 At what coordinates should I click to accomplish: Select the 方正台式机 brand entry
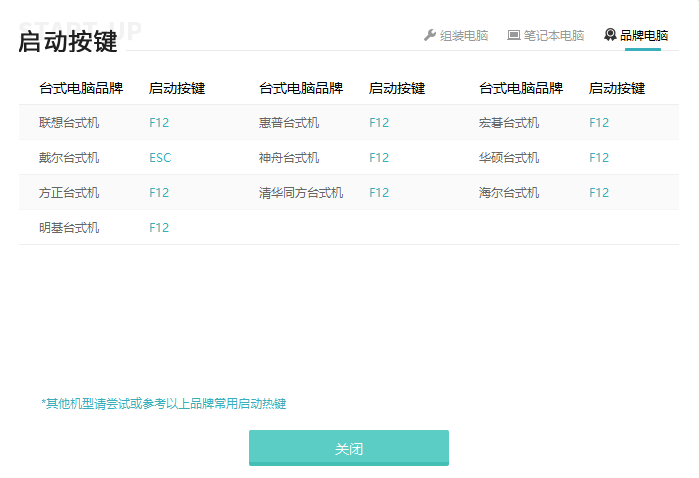point(69,193)
